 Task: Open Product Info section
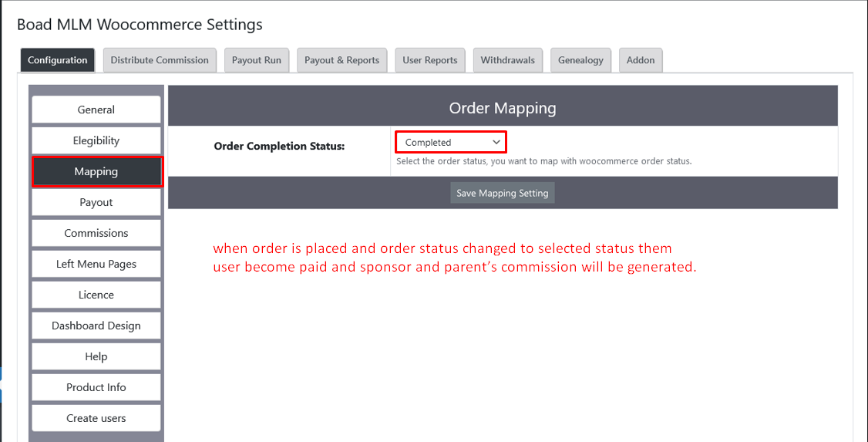[x=96, y=387]
